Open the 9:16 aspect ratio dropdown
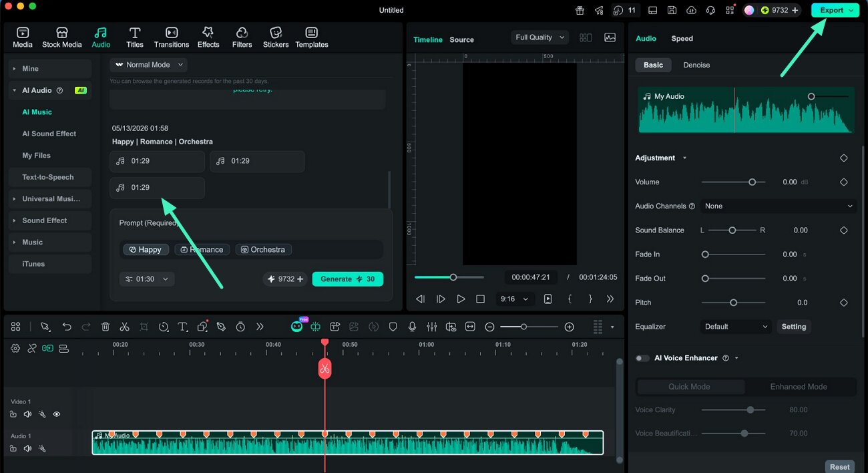This screenshot has height=473, width=868. tap(514, 299)
